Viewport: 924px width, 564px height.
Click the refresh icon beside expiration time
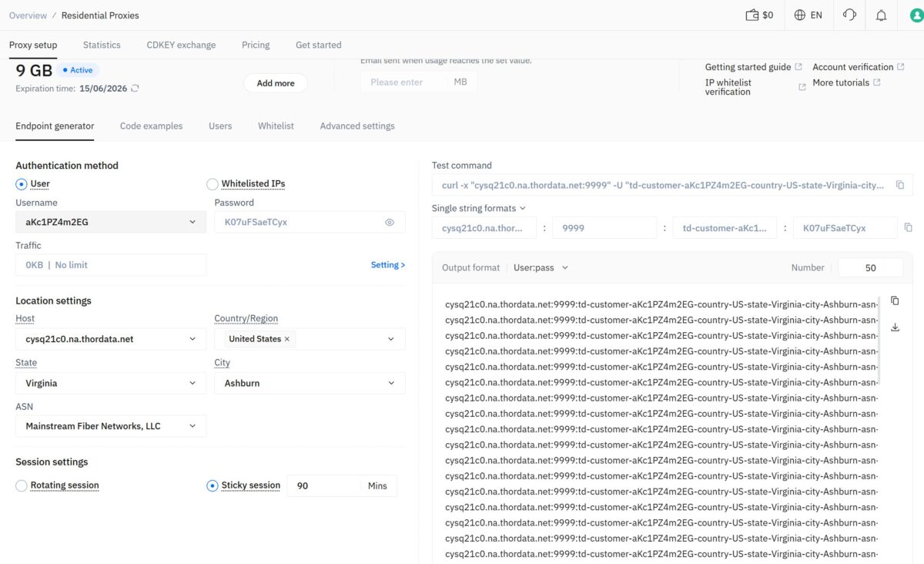pos(135,89)
